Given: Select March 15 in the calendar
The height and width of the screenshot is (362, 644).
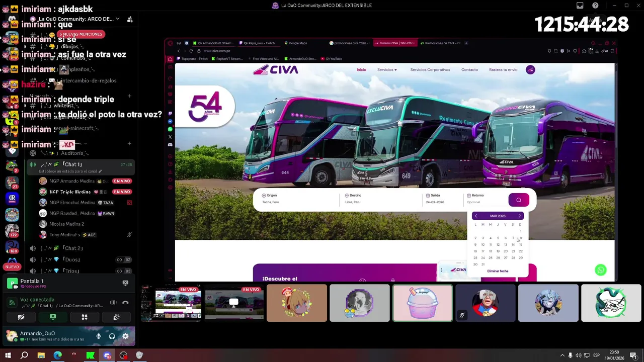Looking at the screenshot, I should [x=521, y=245].
